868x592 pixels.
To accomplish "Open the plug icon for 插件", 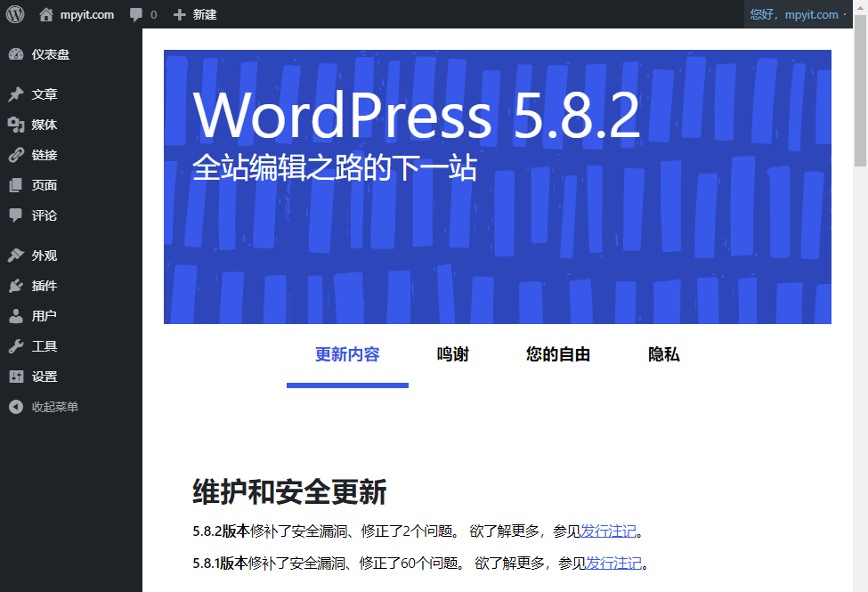I will point(16,286).
